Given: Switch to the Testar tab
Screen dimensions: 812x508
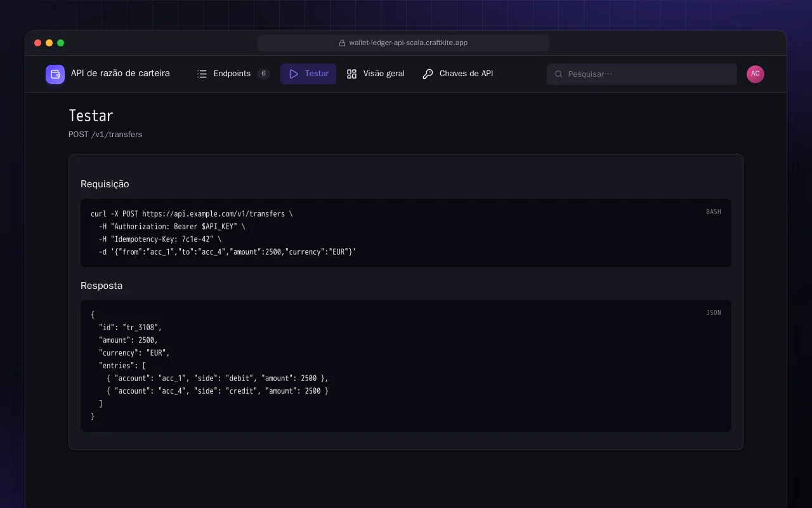Looking at the screenshot, I should coord(308,74).
